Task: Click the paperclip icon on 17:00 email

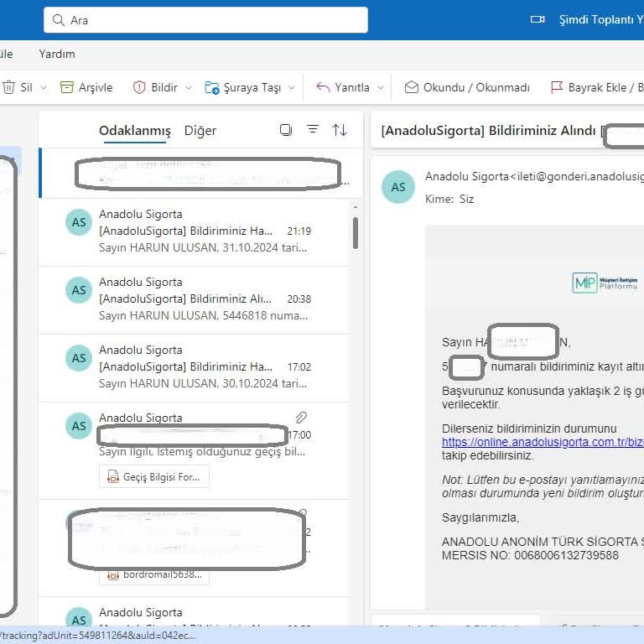Action: click(x=302, y=418)
